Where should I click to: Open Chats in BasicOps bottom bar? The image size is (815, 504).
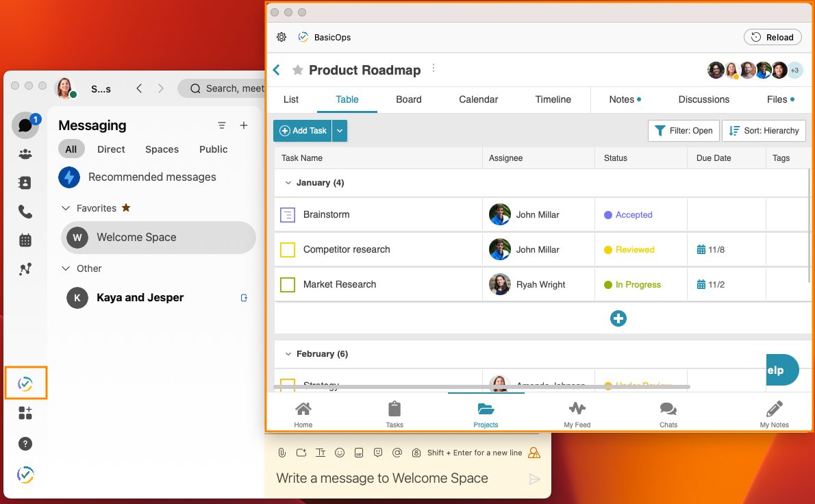tap(668, 414)
